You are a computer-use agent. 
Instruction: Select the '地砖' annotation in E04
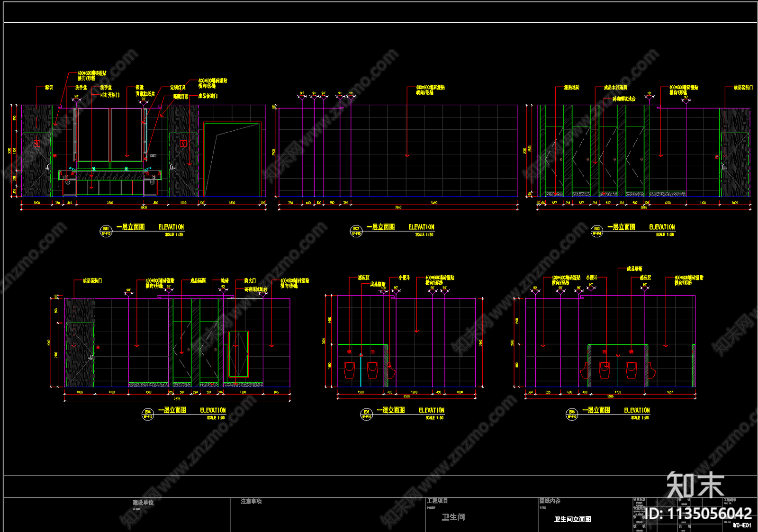point(225,281)
